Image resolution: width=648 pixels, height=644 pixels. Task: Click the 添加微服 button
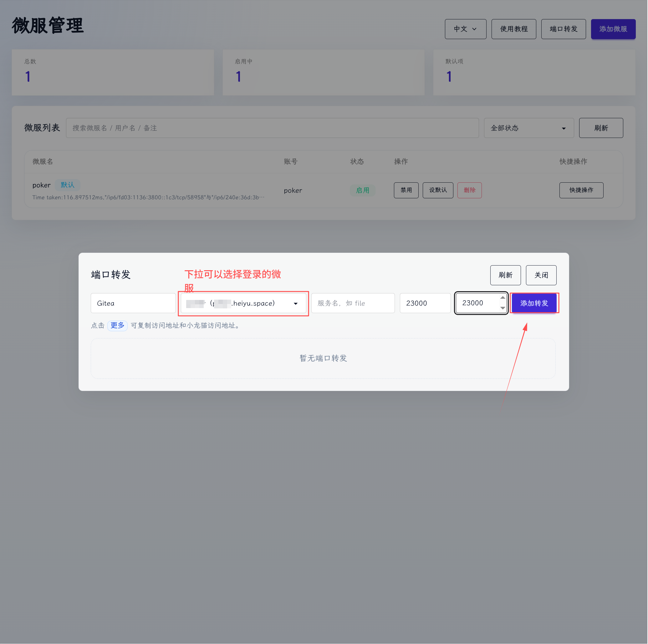614,29
